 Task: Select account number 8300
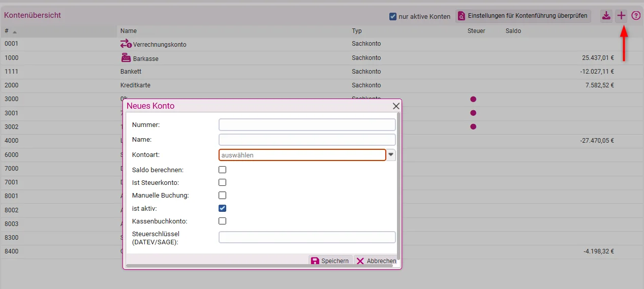[11, 237]
